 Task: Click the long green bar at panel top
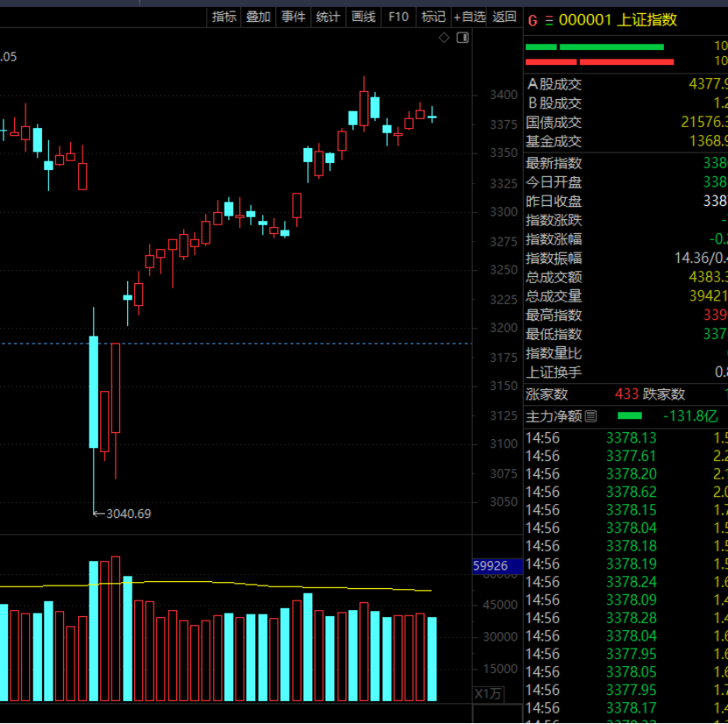pyautogui.click(x=611, y=46)
